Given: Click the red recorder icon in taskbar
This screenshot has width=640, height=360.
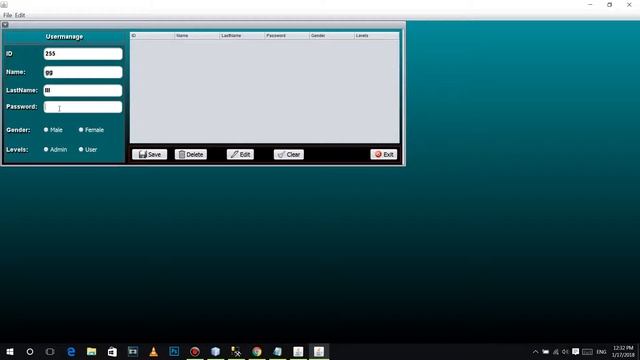Looking at the screenshot, I should (x=195, y=351).
